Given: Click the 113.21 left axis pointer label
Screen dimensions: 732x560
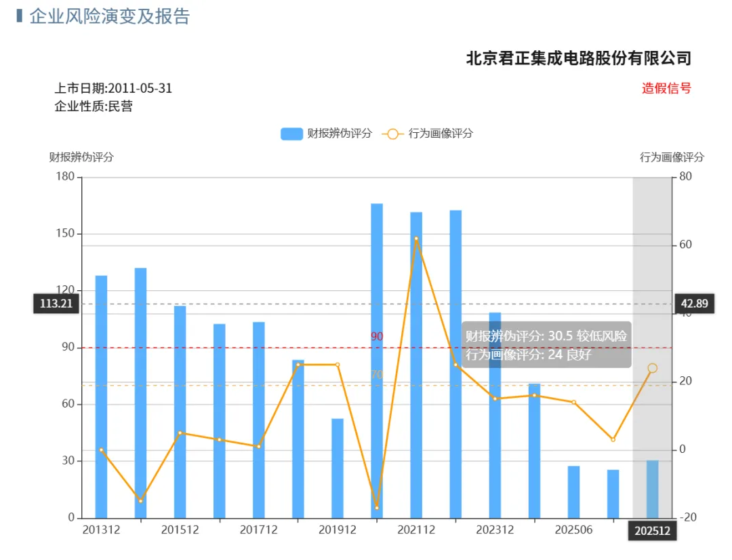Looking at the screenshot, I should (56, 304).
